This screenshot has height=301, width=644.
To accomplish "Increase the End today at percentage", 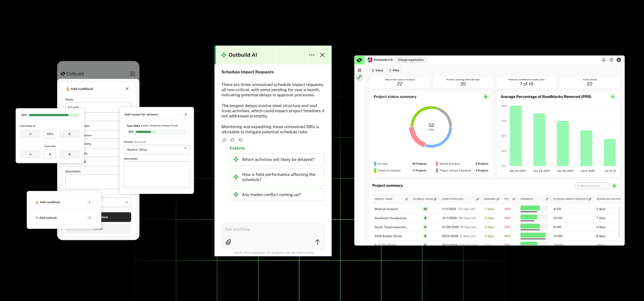I will pyautogui.click(x=70, y=134).
